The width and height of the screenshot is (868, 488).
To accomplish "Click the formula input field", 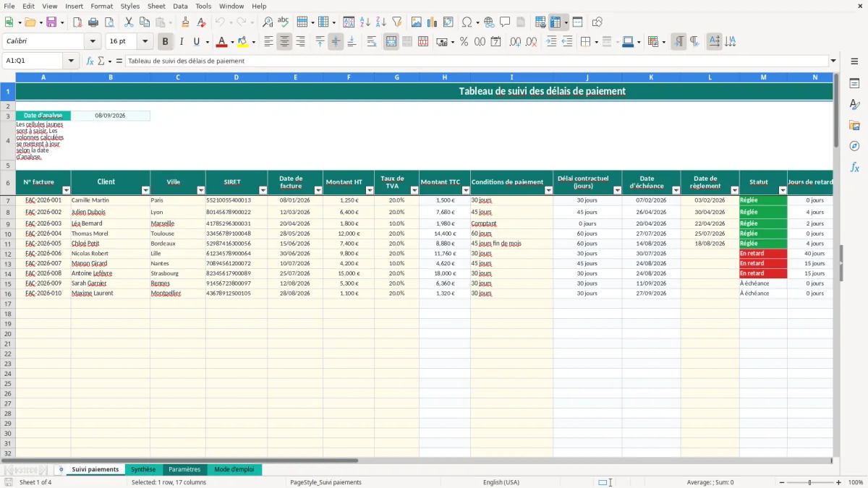I will (476, 61).
